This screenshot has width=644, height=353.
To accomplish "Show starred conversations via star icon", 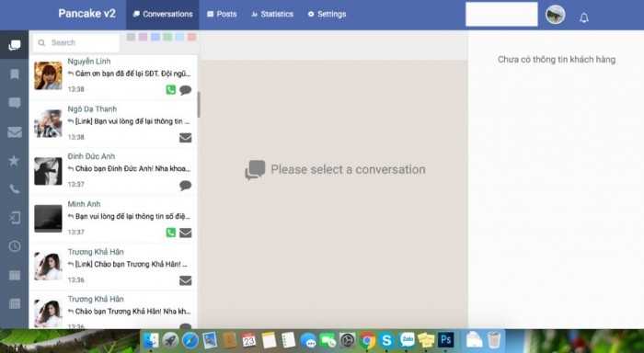I will 14,161.
